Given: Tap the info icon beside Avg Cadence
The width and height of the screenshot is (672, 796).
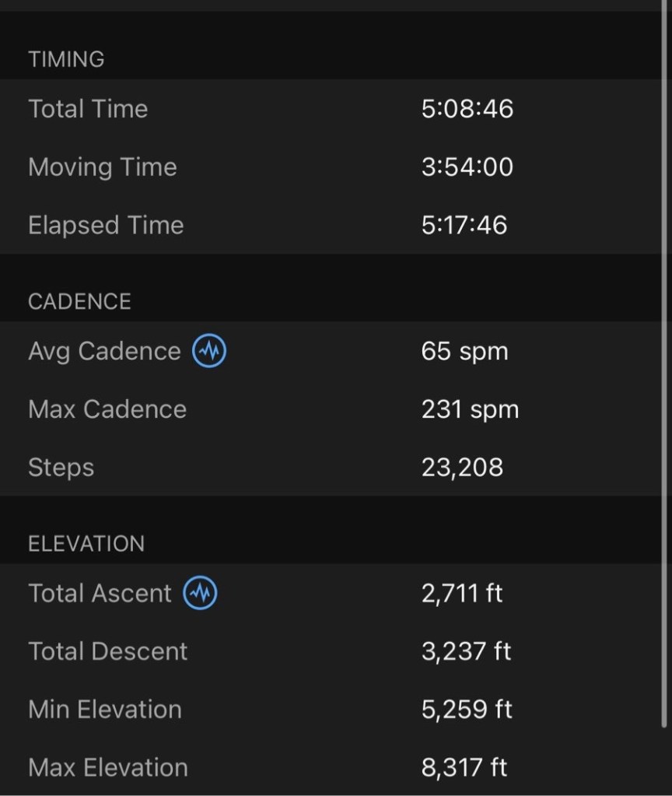Looking at the screenshot, I should 209,352.
